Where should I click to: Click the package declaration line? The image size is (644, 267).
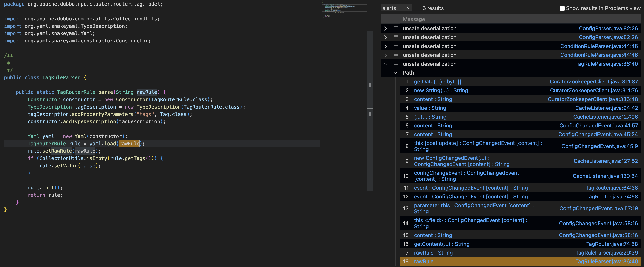click(83, 4)
